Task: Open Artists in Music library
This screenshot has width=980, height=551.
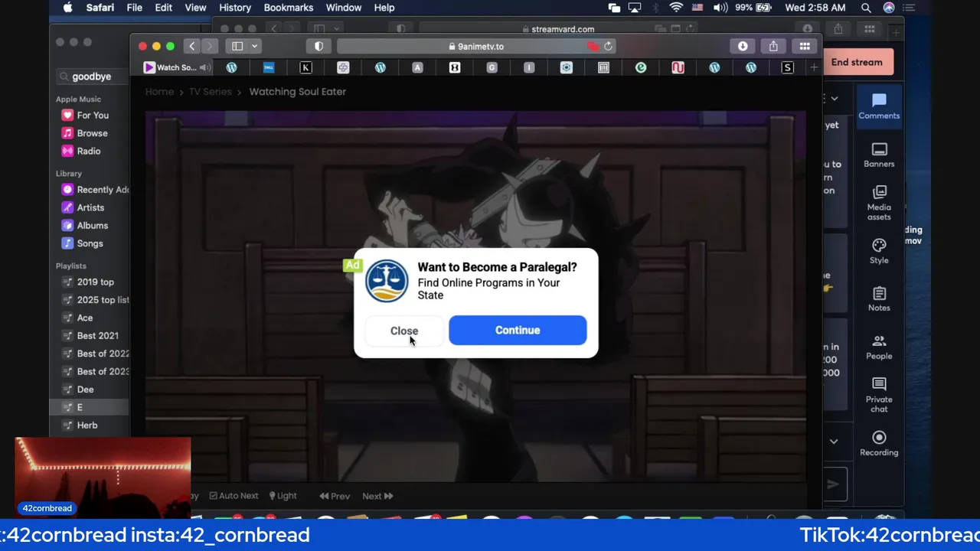Action: (x=92, y=207)
